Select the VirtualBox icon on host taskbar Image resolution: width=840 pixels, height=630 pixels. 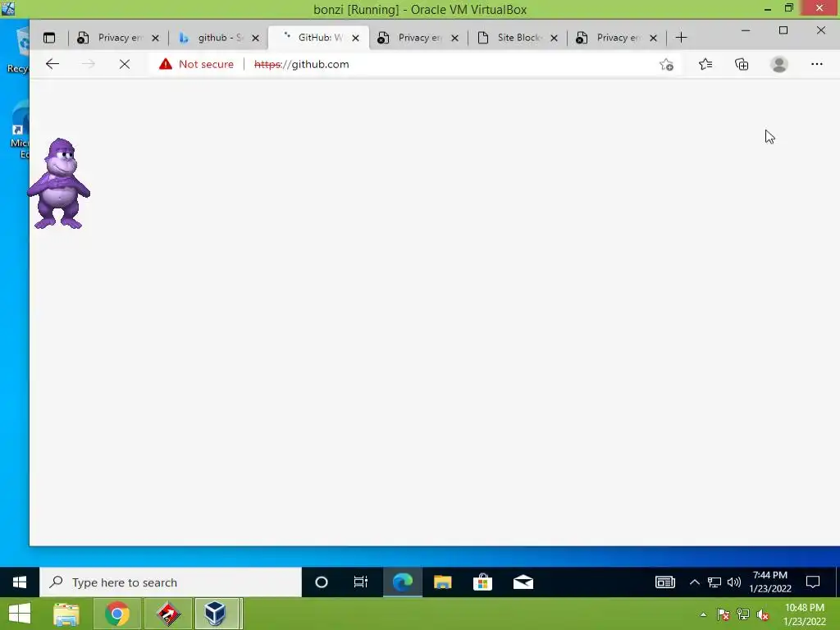[216, 614]
